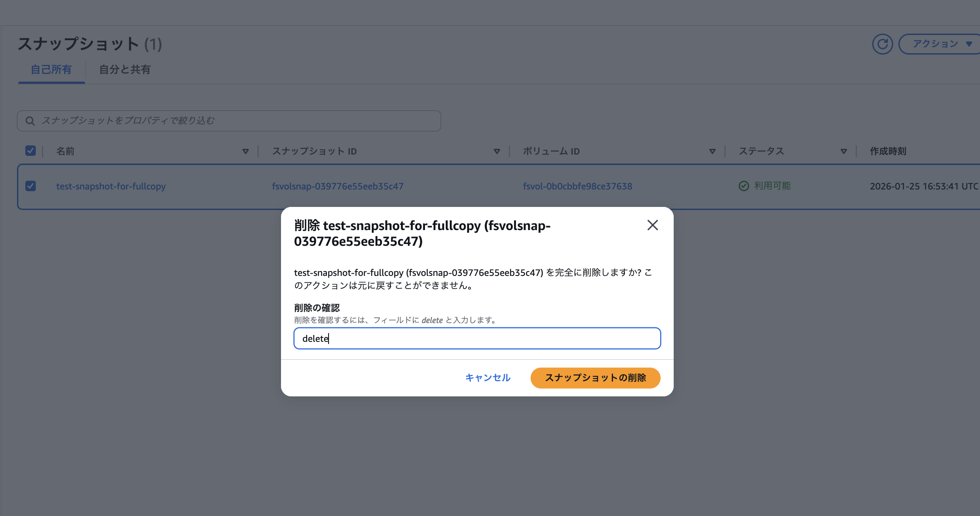Click the search magnifier icon
The height and width of the screenshot is (516, 980).
coord(30,121)
